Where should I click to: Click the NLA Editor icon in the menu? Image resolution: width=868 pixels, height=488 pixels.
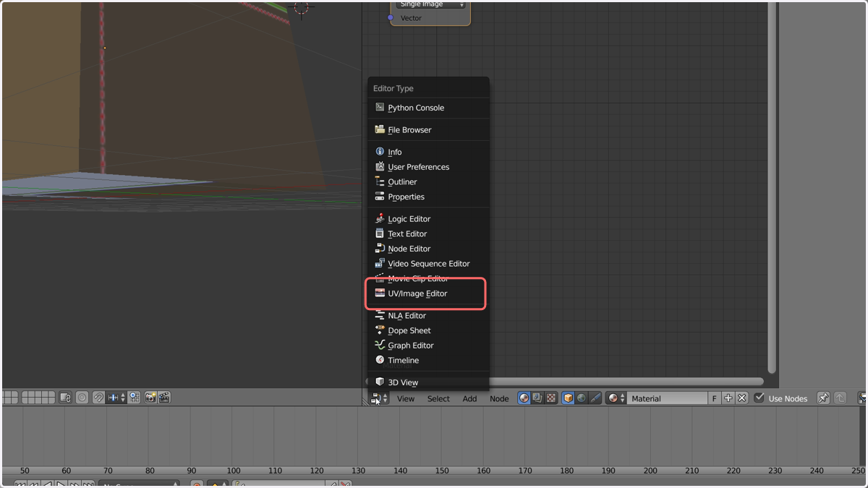[x=380, y=315]
